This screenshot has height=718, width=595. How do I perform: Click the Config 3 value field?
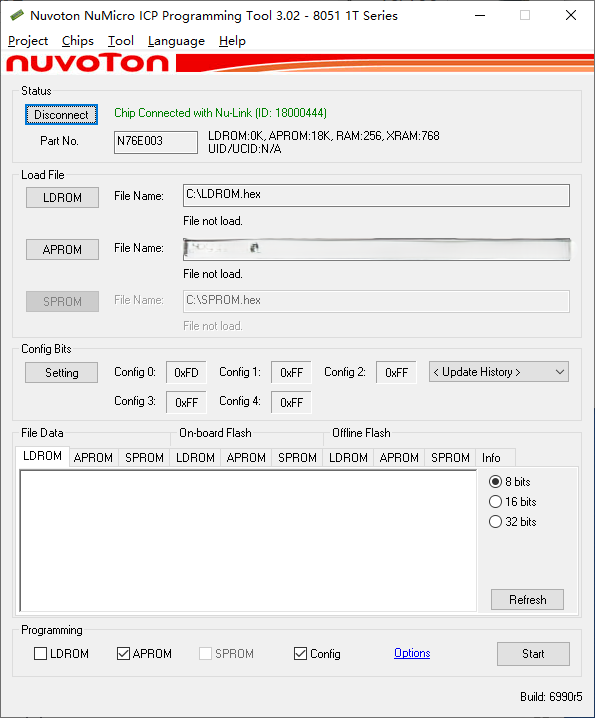coord(186,403)
